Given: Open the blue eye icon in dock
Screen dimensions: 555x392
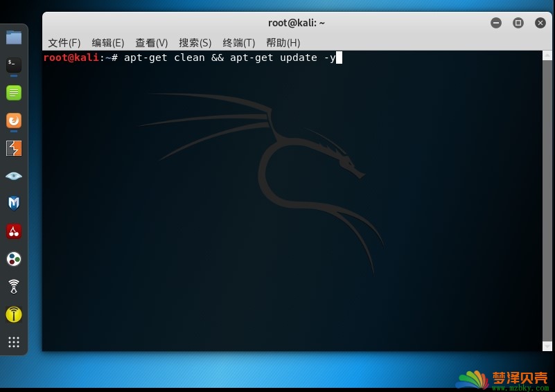Looking at the screenshot, I should pyautogui.click(x=14, y=176).
